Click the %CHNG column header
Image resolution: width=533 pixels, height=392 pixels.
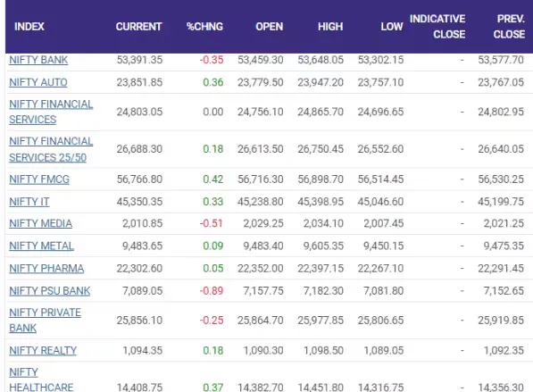(204, 27)
